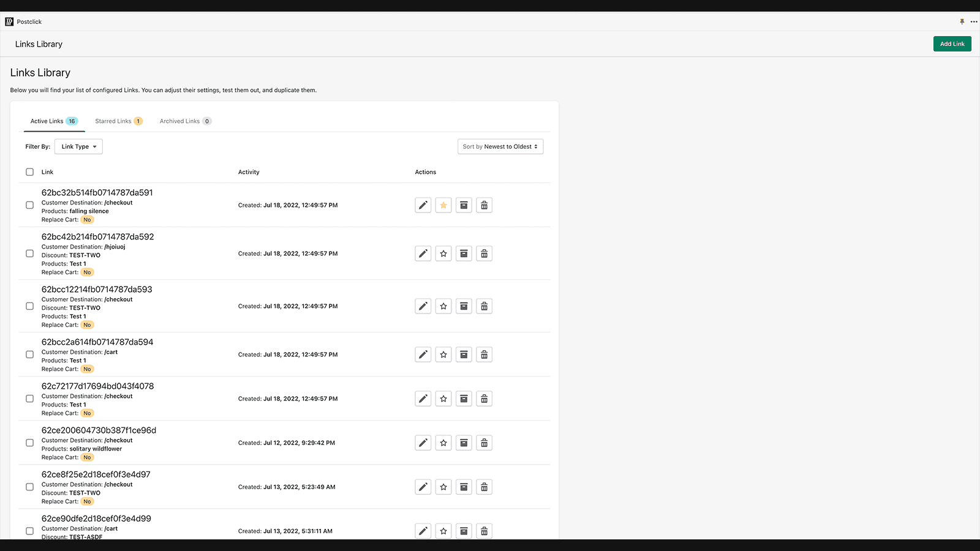Unstar the starred link 62bc32b514fb0714787da591
The width and height of the screenshot is (980, 551).
coord(443,205)
